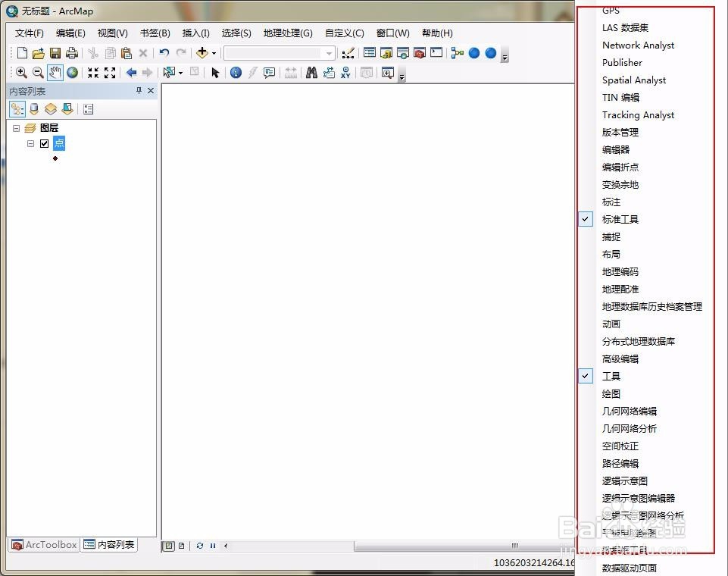The height and width of the screenshot is (576, 728).
Task: Toggle visibility checkbox of 点 layer
Action: [44, 143]
